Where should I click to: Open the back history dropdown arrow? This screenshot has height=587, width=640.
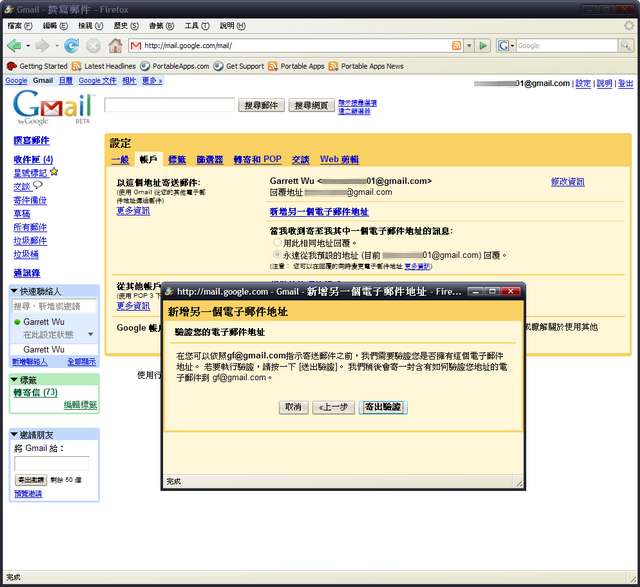point(28,46)
